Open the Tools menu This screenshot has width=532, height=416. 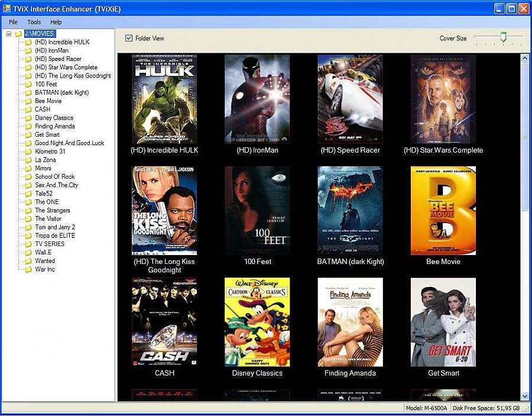pyautogui.click(x=34, y=22)
